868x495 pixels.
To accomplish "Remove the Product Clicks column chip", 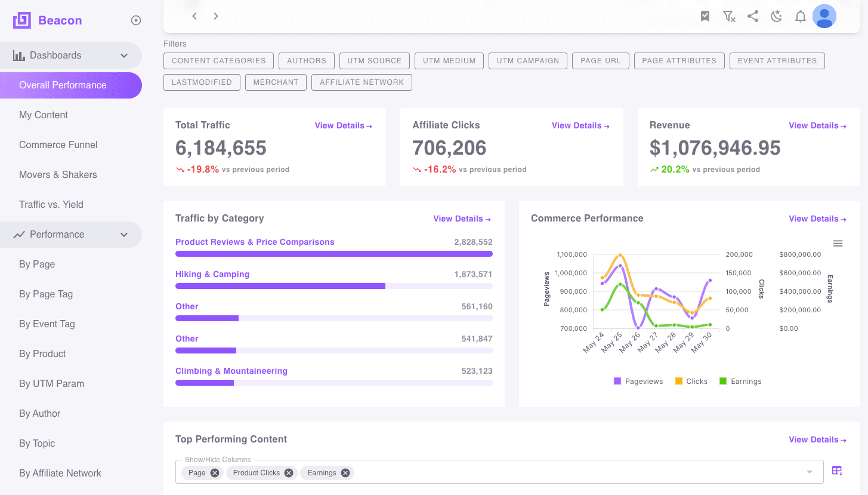I will pos(289,473).
